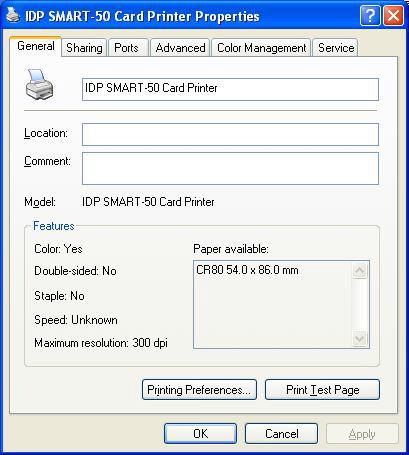Click inside the Comment text box
The height and width of the screenshot is (455, 409).
(230, 168)
